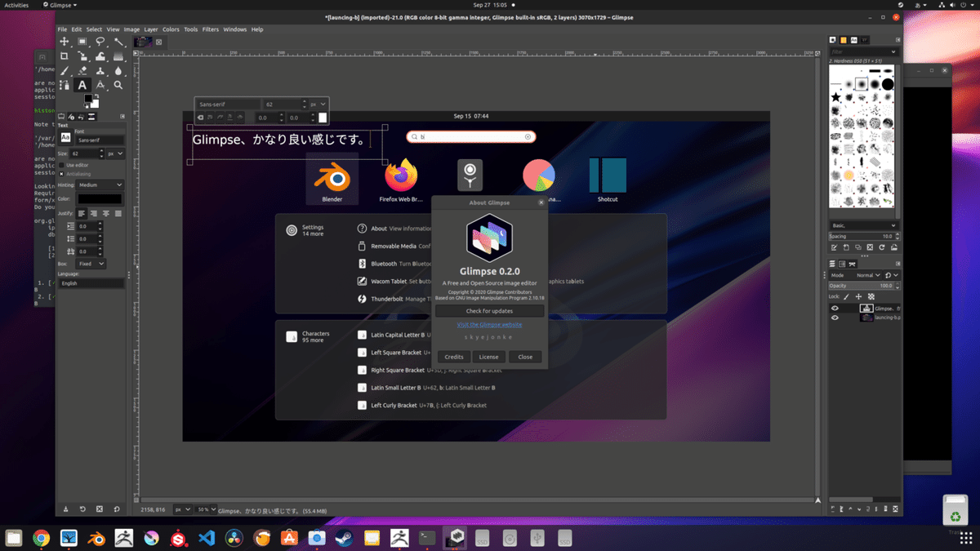Swap foreground and background colors
Image resolution: width=980 pixels, height=551 pixels.
96,96
